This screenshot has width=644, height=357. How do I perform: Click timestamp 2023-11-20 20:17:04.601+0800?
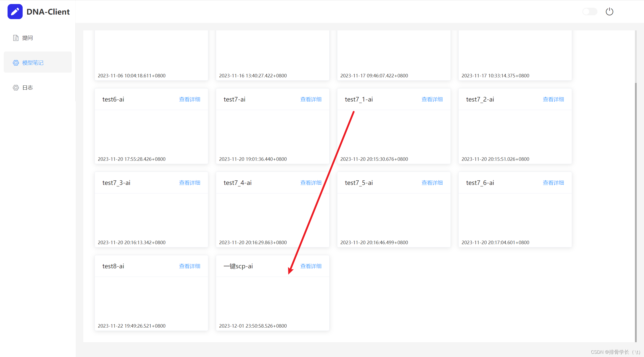(495, 242)
